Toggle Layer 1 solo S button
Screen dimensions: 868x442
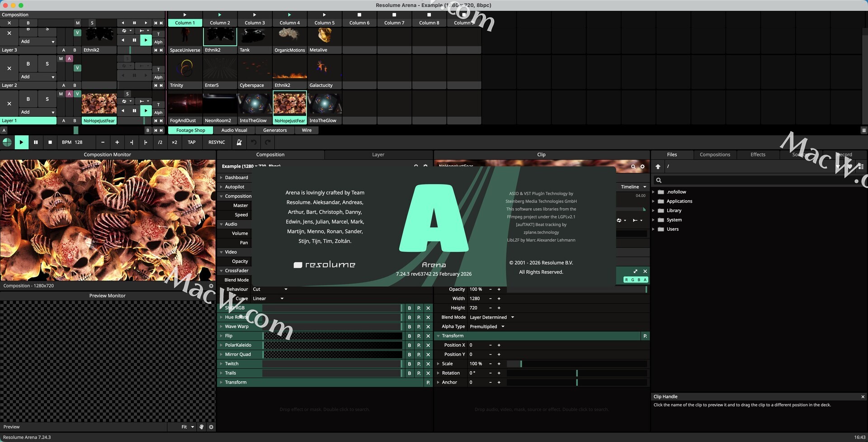pyautogui.click(x=47, y=99)
